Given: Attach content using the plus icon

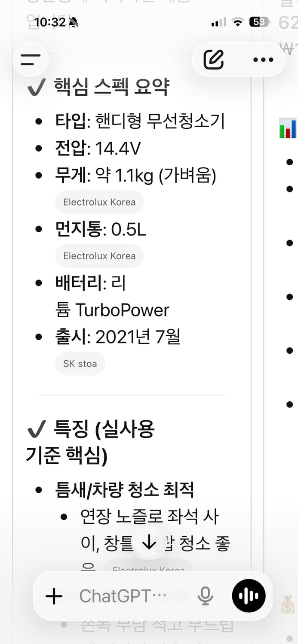Looking at the screenshot, I should click(53, 596).
